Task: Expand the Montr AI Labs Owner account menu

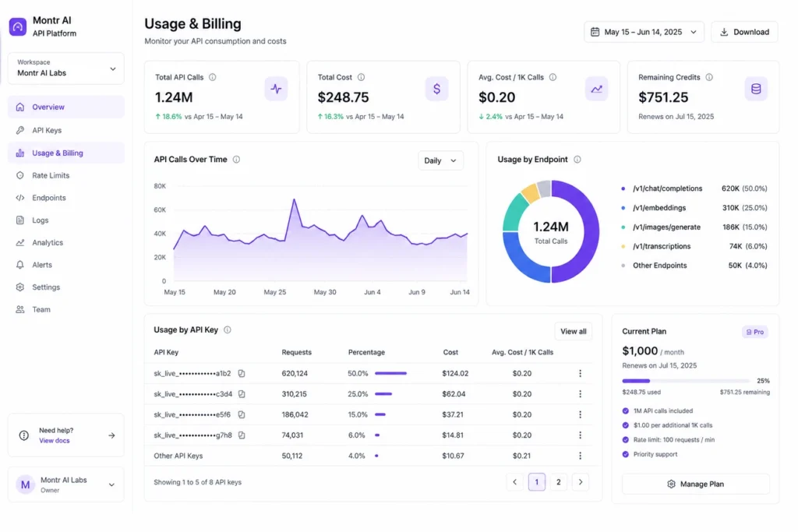Action: [66, 484]
